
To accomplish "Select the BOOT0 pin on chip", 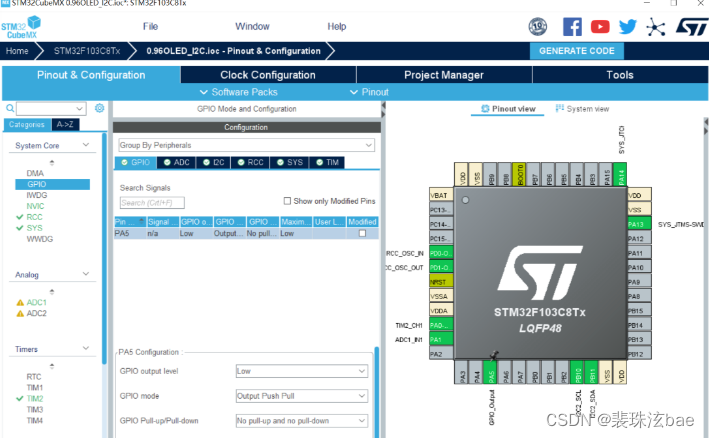I will (519, 174).
